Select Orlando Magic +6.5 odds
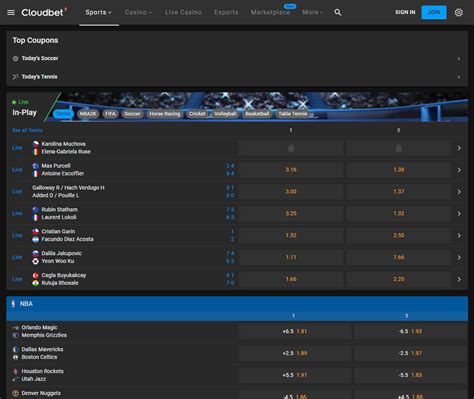The height and width of the screenshot is (399, 474). (x=295, y=332)
